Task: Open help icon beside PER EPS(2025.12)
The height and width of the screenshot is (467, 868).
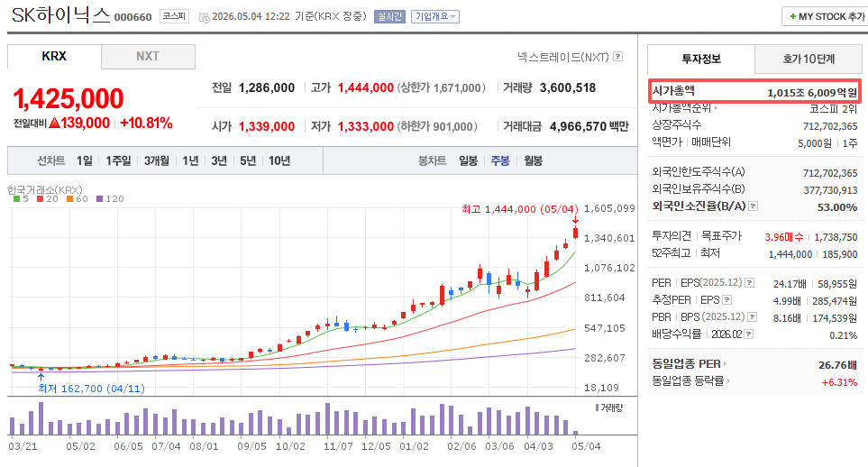Action: point(750,282)
